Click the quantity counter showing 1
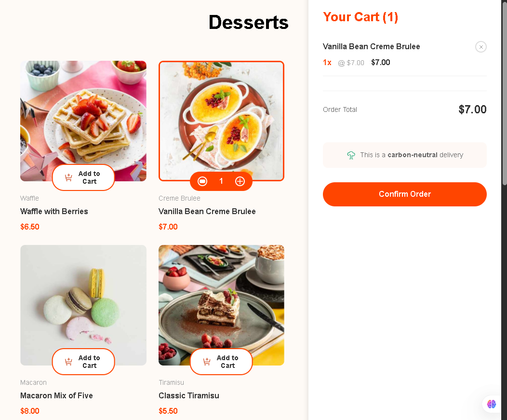Viewport: 507px width, 420px height. (x=221, y=181)
